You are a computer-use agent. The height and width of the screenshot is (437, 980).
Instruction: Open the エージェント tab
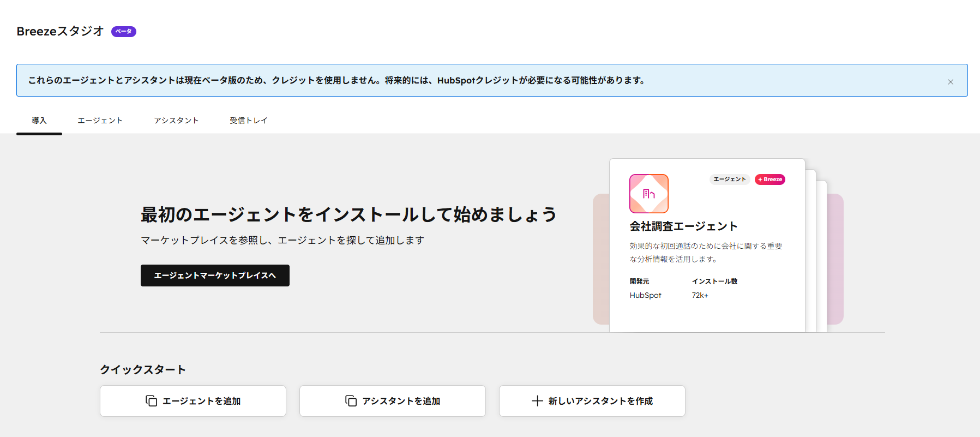[100, 121]
